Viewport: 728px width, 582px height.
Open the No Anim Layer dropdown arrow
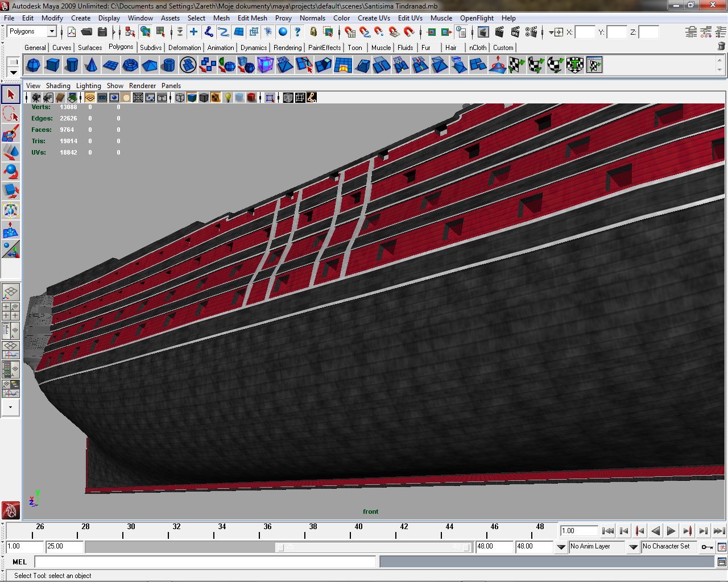tap(561, 547)
